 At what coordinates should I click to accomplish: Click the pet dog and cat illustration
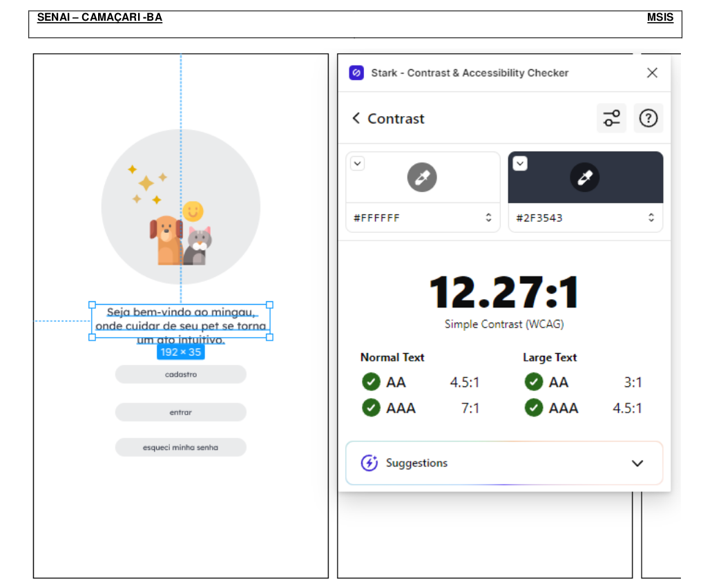click(180, 238)
